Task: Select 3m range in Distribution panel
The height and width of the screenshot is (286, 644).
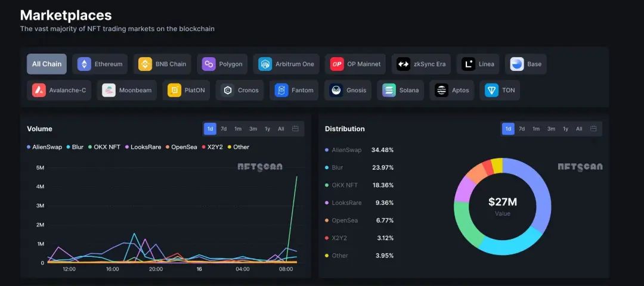Action: (x=551, y=129)
